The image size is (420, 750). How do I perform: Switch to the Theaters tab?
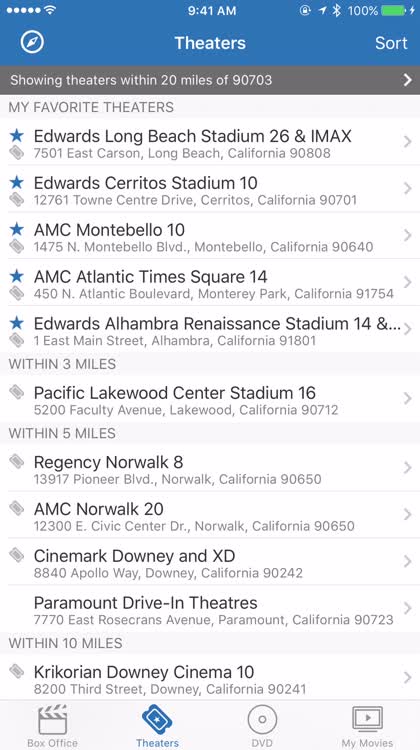pos(157,726)
